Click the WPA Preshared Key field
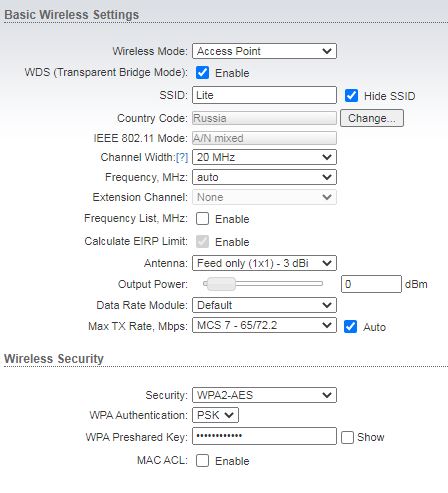This screenshot has width=448, height=493. coord(264,436)
